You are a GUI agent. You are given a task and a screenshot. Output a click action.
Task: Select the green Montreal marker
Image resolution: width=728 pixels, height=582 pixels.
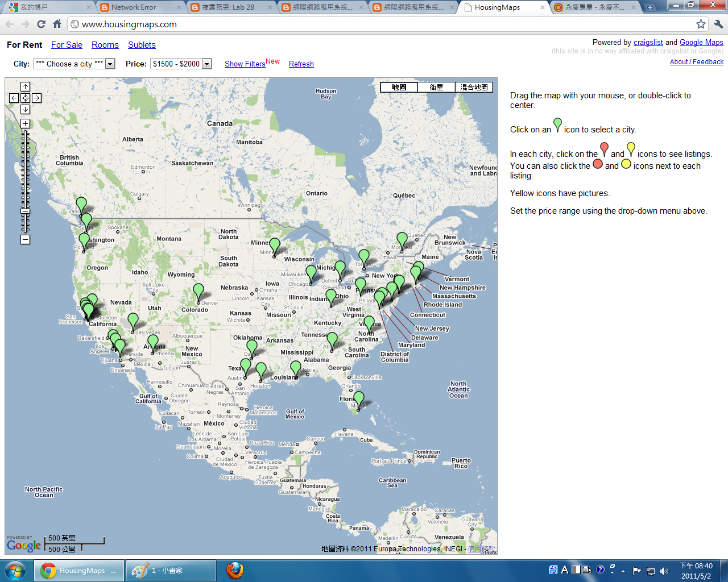coord(402,240)
